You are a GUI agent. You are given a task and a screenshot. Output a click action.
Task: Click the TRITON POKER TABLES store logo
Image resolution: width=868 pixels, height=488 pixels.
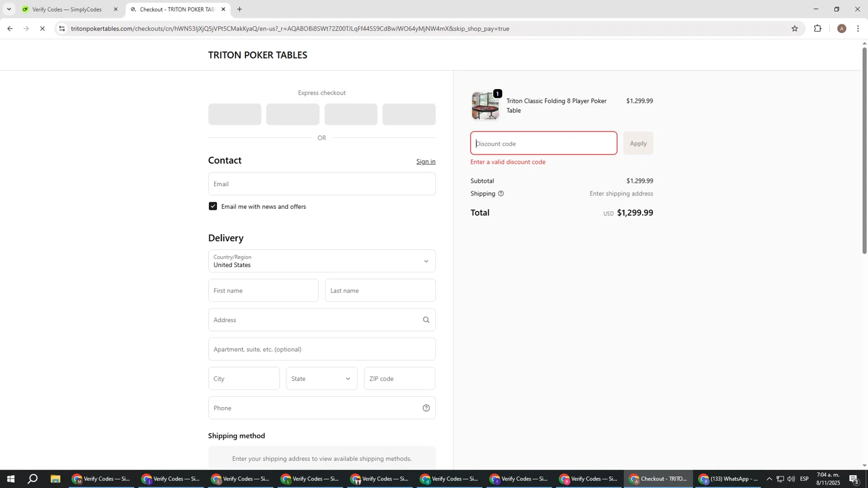click(x=258, y=55)
